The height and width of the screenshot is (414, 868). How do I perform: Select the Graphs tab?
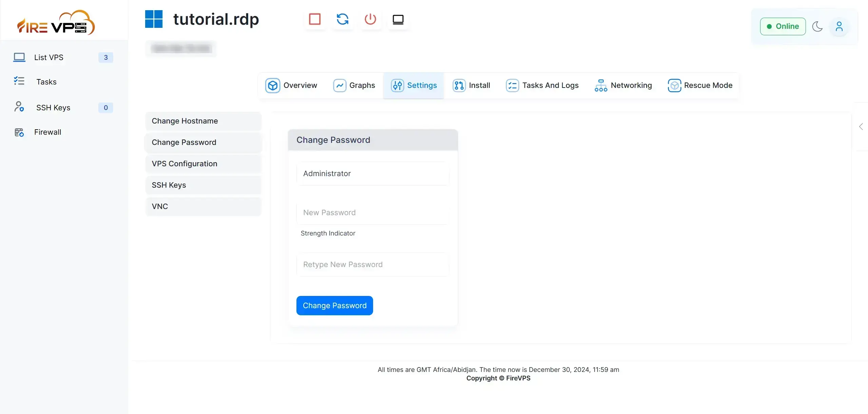(354, 85)
